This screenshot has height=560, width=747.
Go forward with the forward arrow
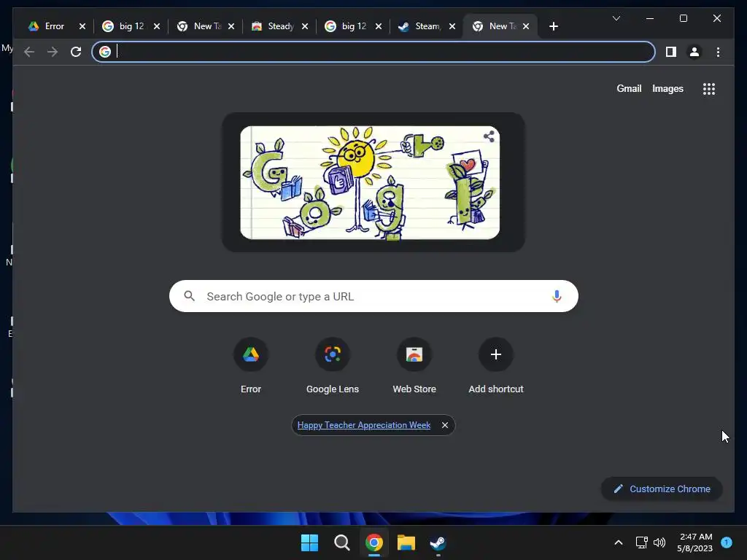pyautogui.click(x=53, y=52)
